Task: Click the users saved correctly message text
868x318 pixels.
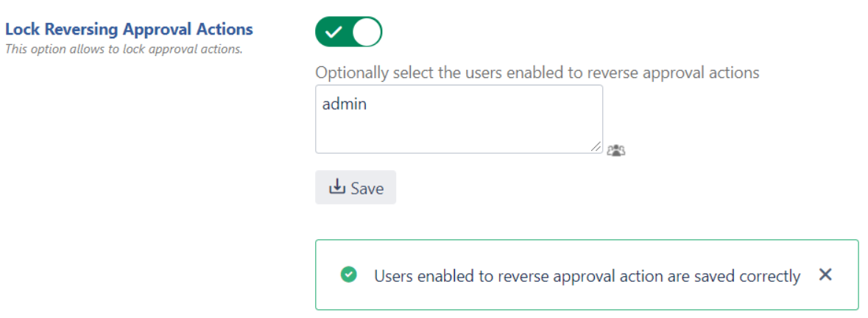Action: tap(588, 275)
